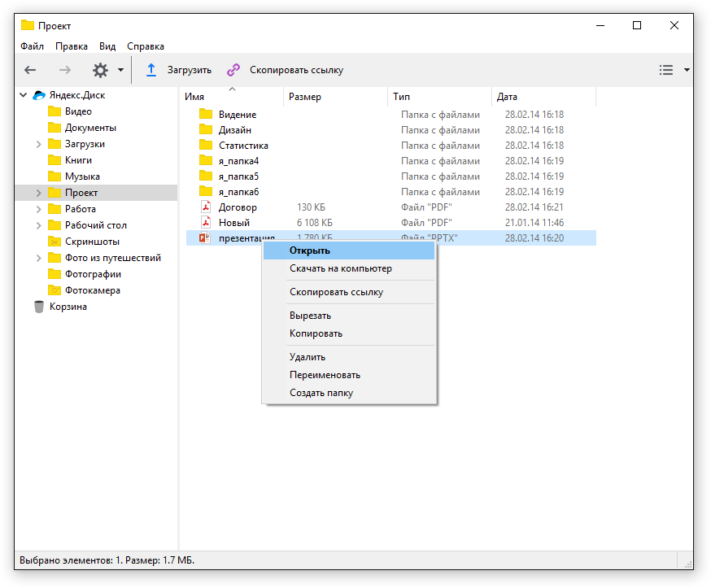Select the Корзина tree item label

(68, 307)
